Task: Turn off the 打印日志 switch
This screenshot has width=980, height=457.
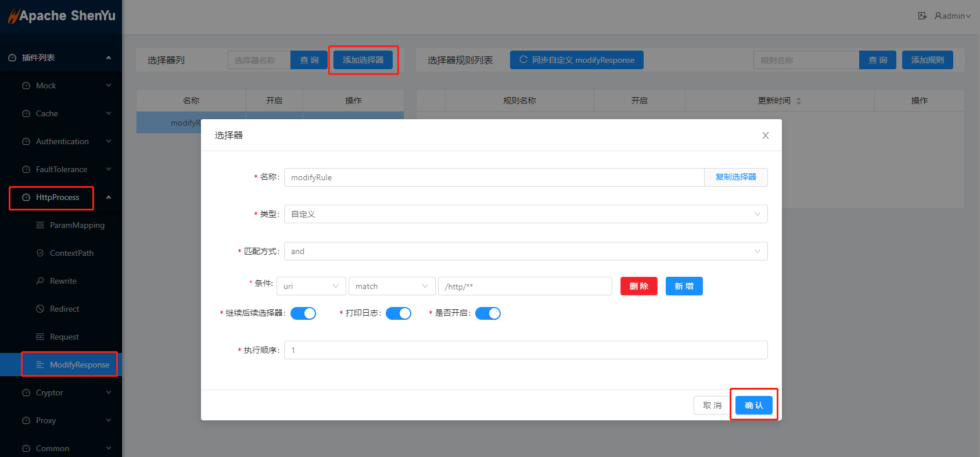Action: (x=399, y=313)
